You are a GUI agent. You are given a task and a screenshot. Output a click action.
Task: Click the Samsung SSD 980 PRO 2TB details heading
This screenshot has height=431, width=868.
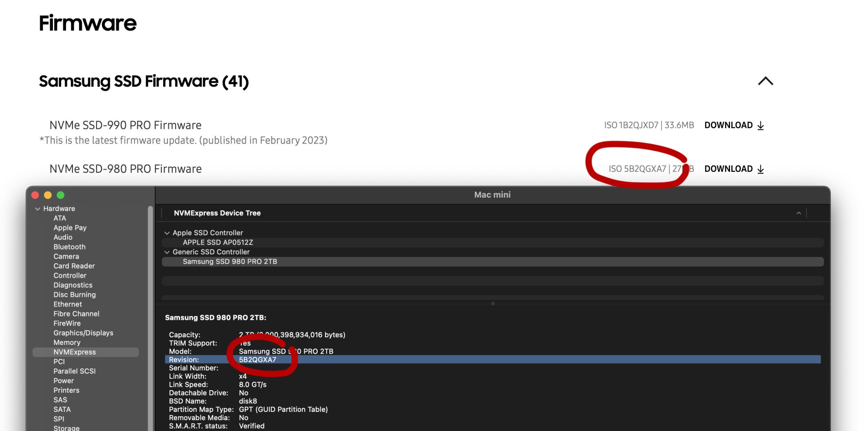(x=216, y=318)
